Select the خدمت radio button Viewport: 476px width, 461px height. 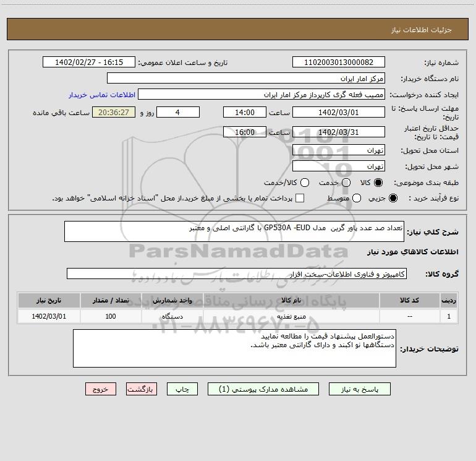click(x=346, y=183)
